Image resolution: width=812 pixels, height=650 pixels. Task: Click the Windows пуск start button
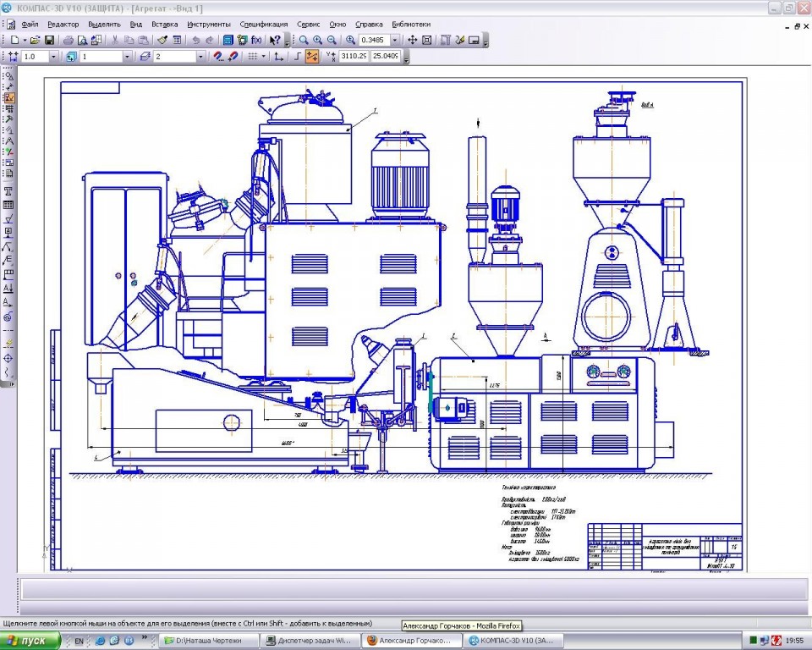29,641
